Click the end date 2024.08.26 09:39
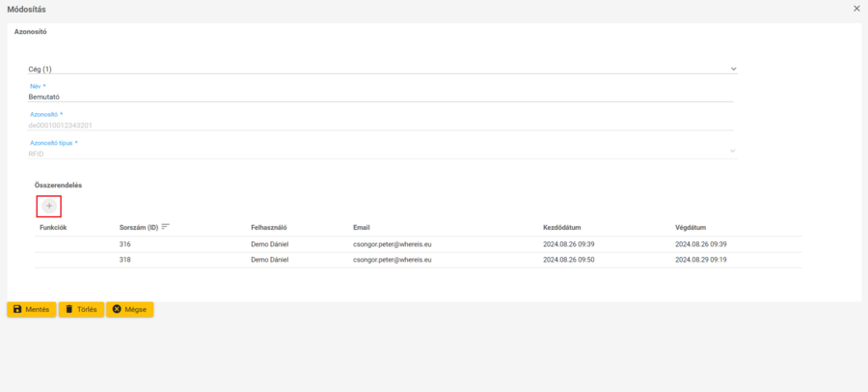Image resolution: width=868 pixels, height=392 pixels. [x=701, y=244]
